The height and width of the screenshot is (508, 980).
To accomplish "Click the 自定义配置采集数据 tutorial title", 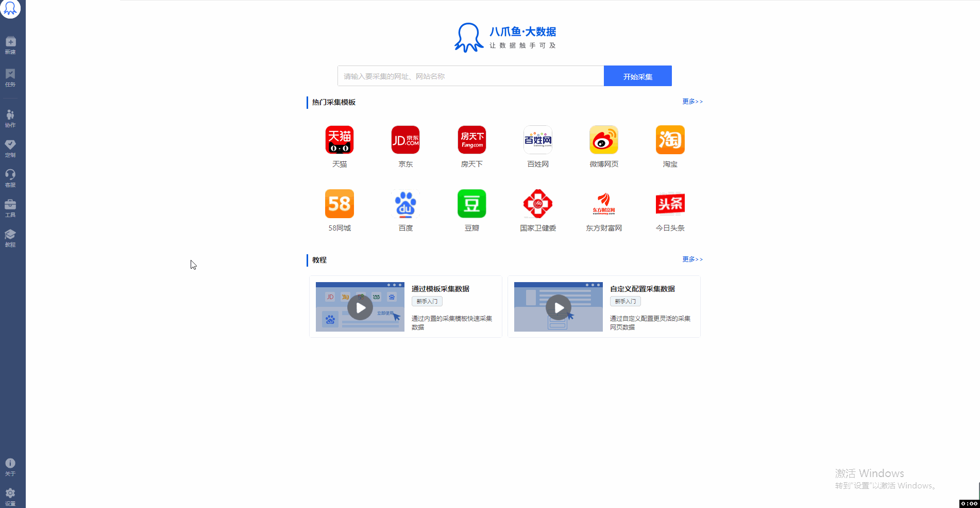I will (x=643, y=289).
